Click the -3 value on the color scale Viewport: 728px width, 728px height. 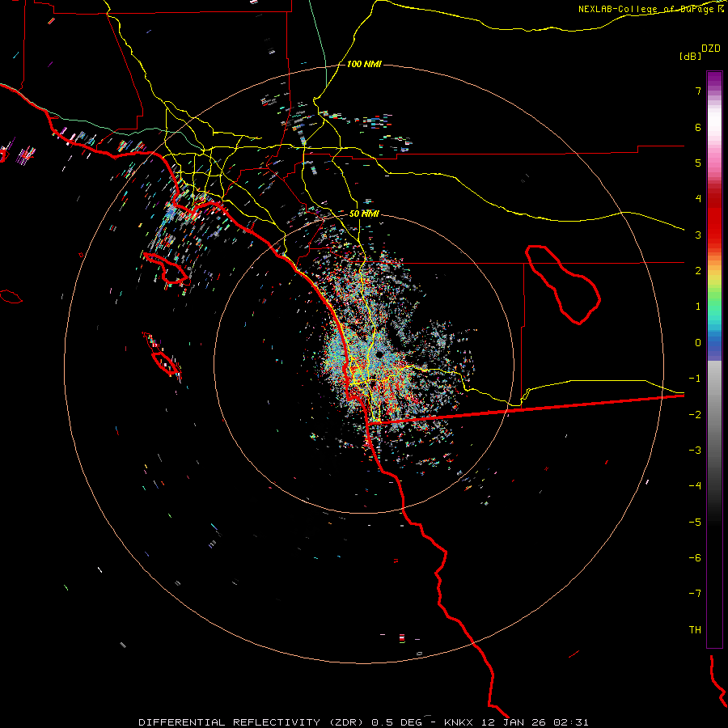695,450
